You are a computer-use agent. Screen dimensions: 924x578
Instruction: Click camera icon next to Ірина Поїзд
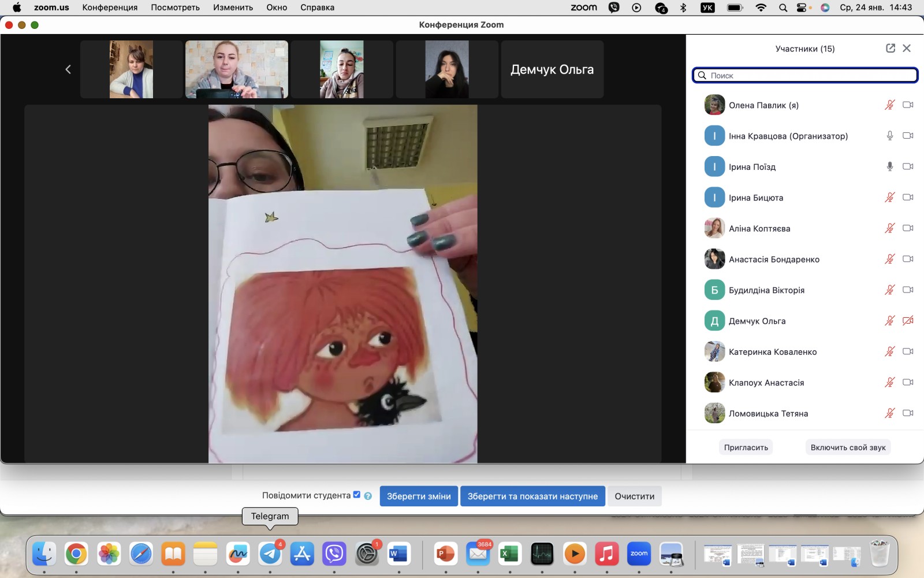[908, 166]
